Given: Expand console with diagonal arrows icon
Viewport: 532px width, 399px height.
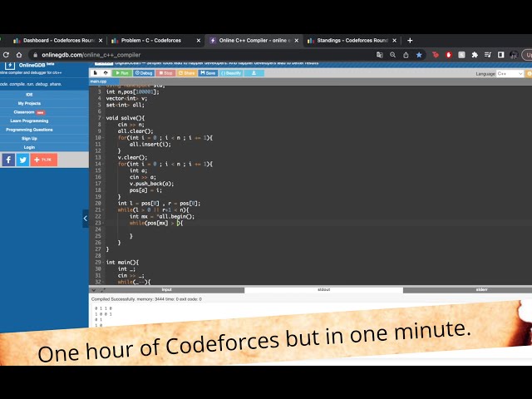Looking at the screenshot, I should tap(103, 290).
